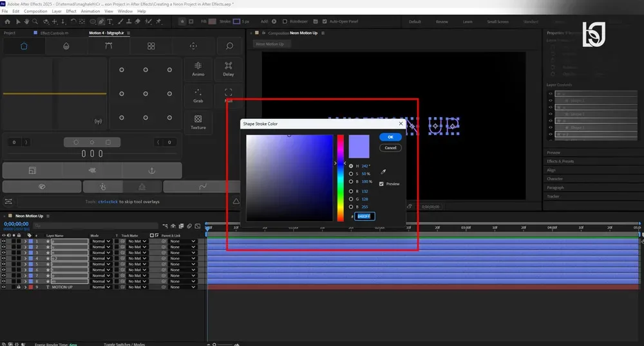The height and width of the screenshot is (346, 644).
Task: Click the Graph Editor icon in timeline
Action: 198,226
